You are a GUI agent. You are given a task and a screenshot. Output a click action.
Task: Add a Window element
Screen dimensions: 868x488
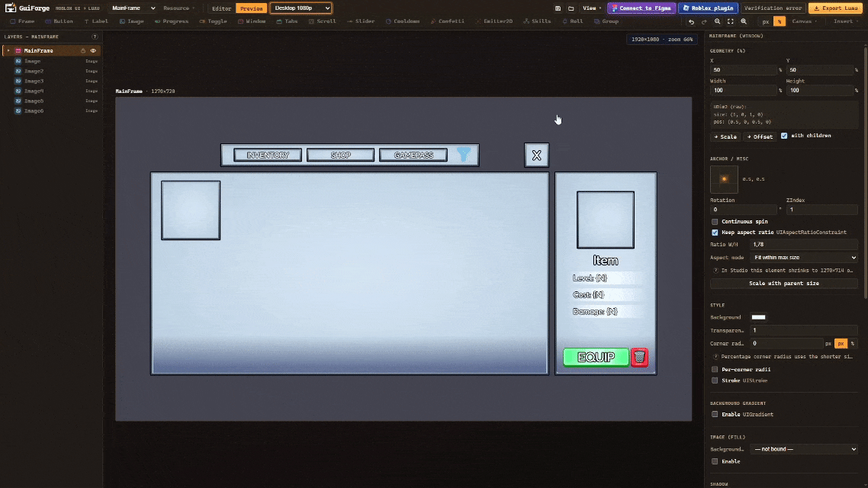[252, 21]
